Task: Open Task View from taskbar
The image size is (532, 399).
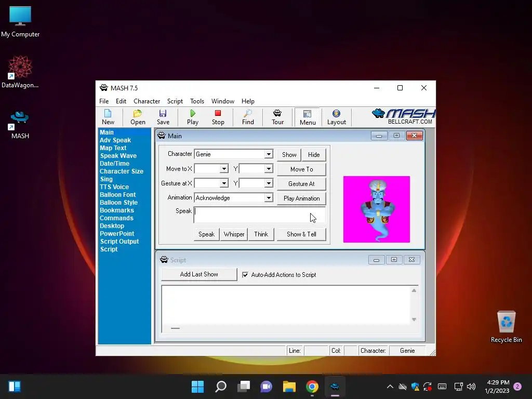Action: click(x=244, y=387)
